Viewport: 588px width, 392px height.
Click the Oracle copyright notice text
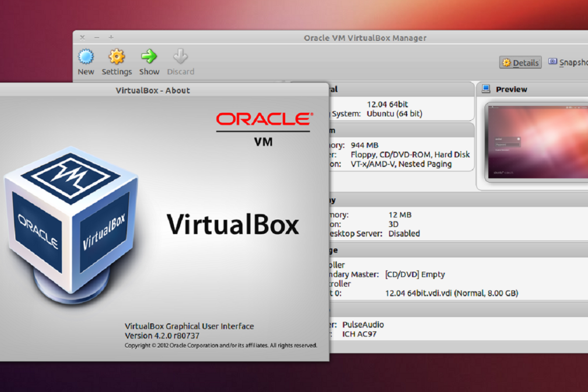[x=220, y=346]
